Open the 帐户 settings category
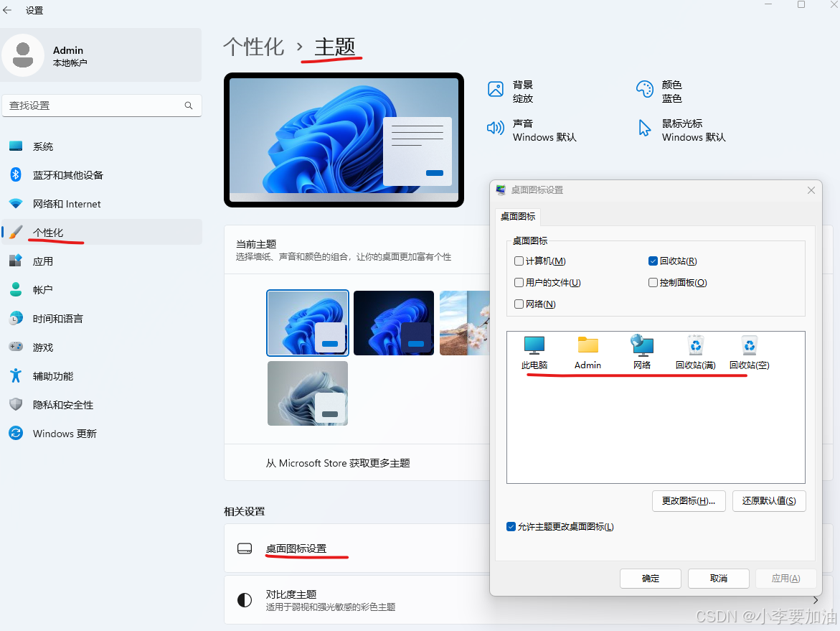The width and height of the screenshot is (840, 631). [102, 289]
